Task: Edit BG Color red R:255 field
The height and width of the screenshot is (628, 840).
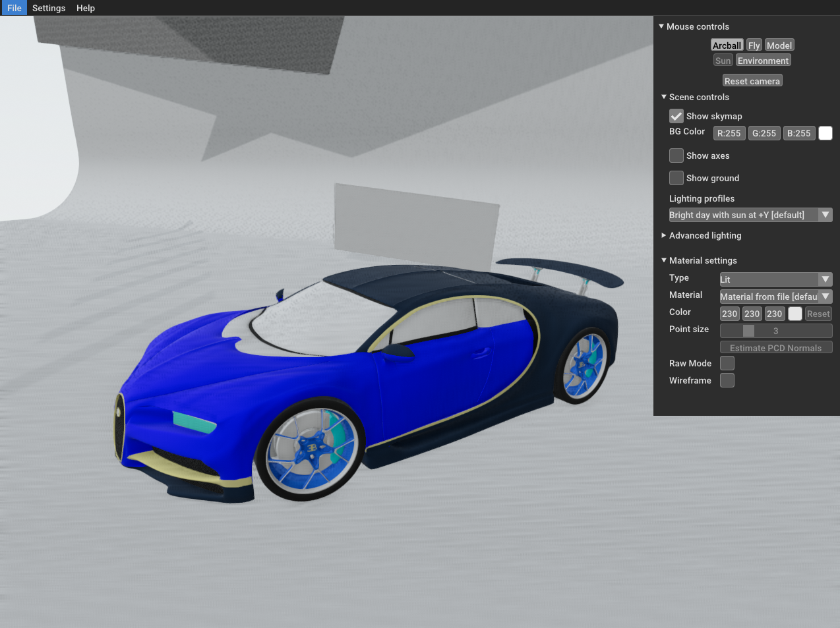Action: pos(729,133)
